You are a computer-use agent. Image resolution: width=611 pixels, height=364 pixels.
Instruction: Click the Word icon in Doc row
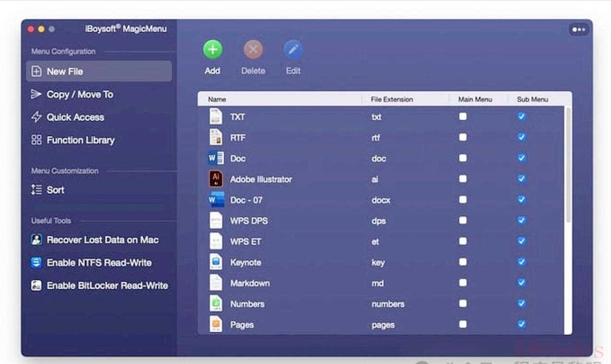pyautogui.click(x=216, y=158)
